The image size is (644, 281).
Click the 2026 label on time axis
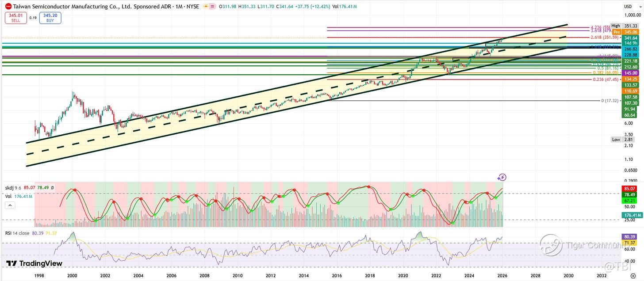[502, 275]
